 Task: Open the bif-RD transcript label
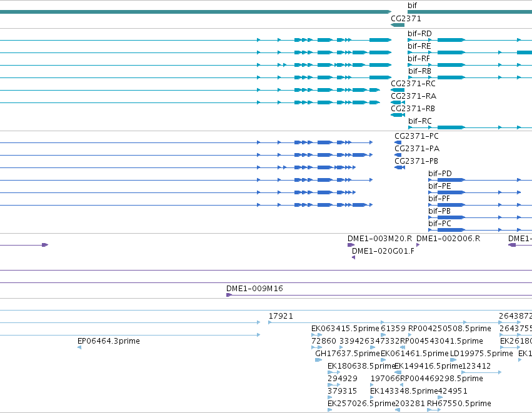pos(419,34)
